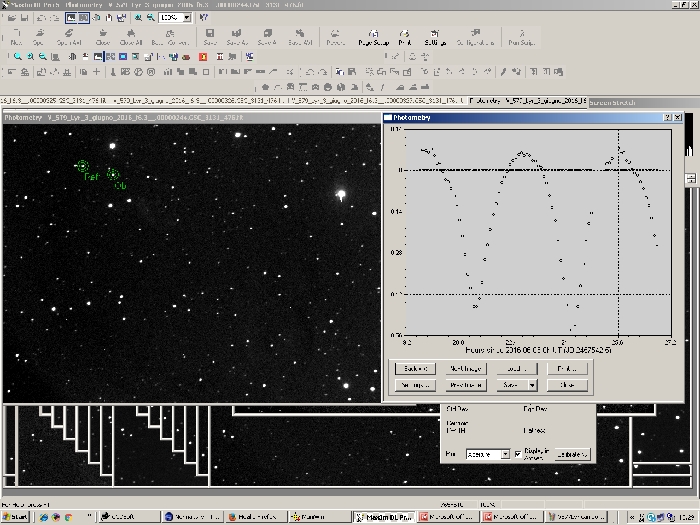The image size is (700, 525).
Task: Click the Obj star marker on the image
Action: [113, 175]
